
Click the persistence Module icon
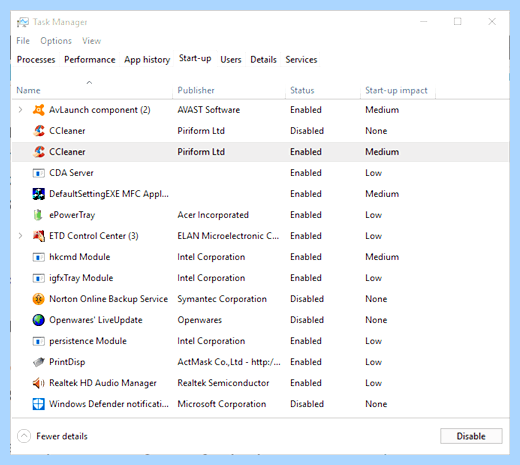click(x=39, y=341)
